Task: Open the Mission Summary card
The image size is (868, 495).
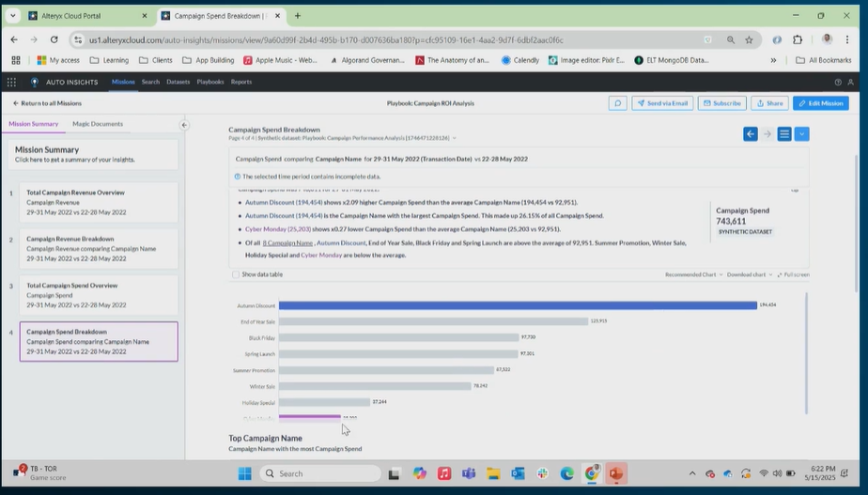Action: pyautogui.click(x=93, y=154)
